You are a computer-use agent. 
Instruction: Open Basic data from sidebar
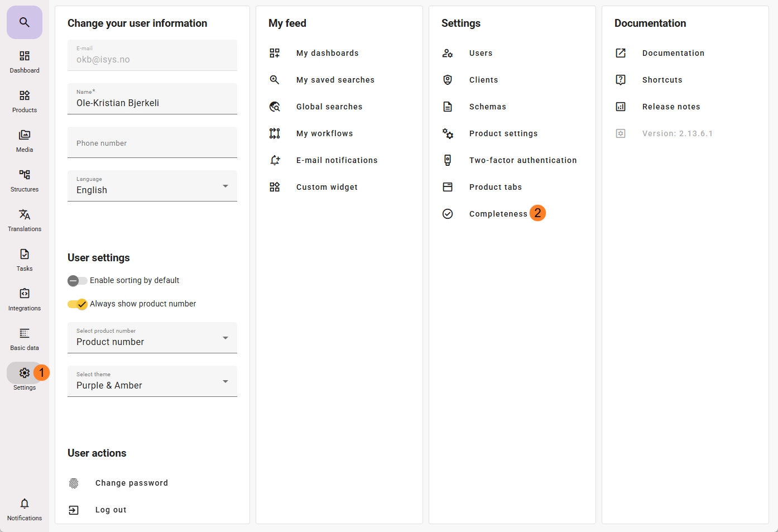(25, 333)
